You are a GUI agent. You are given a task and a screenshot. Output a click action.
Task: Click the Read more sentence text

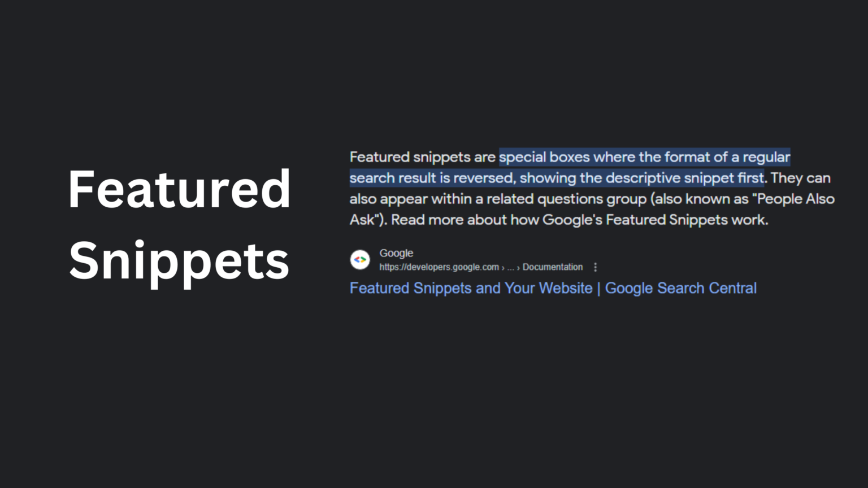[578, 220]
